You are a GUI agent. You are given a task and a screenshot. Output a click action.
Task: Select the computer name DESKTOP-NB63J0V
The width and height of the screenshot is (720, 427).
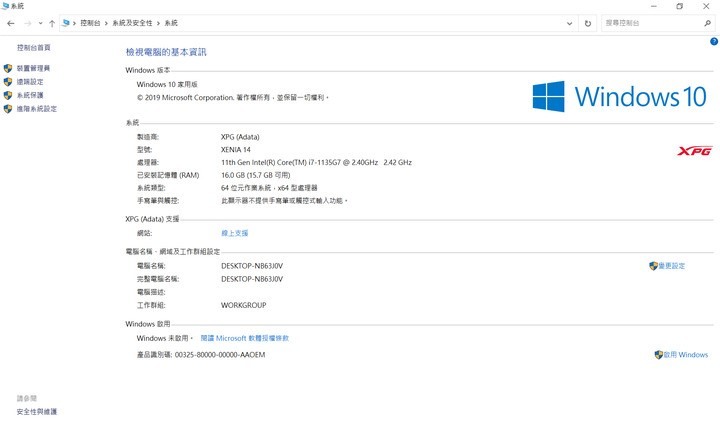click(x=252, y=266)
